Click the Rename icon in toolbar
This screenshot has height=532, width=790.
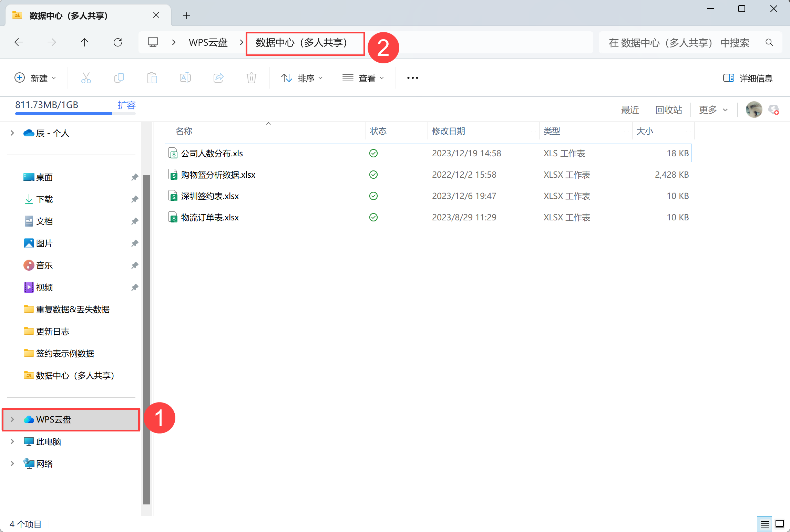[x=185, y=78]
